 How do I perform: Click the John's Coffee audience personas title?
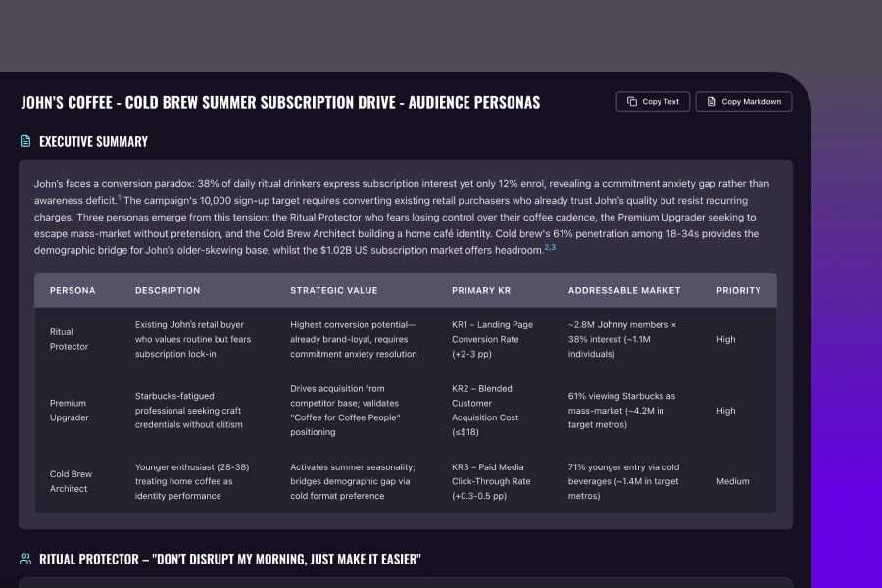[x=280, y=102]
